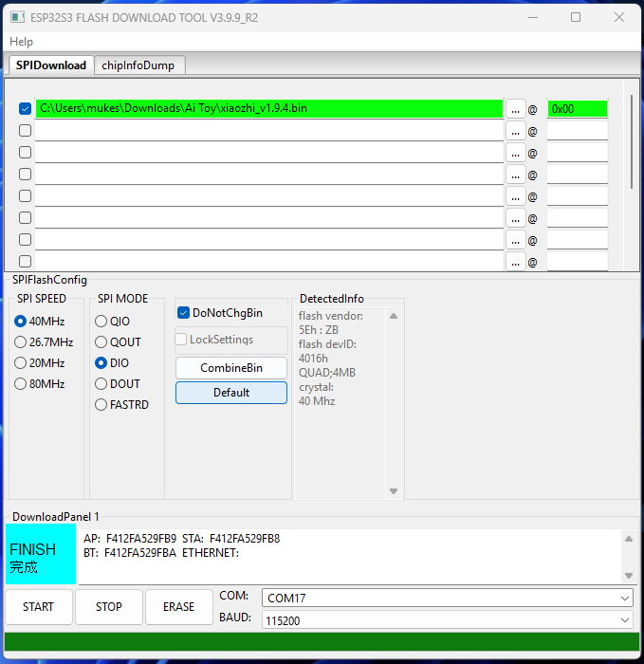Select 20MHz SPI speed
The height and width of the screenshot is (664, 644).
40,363
